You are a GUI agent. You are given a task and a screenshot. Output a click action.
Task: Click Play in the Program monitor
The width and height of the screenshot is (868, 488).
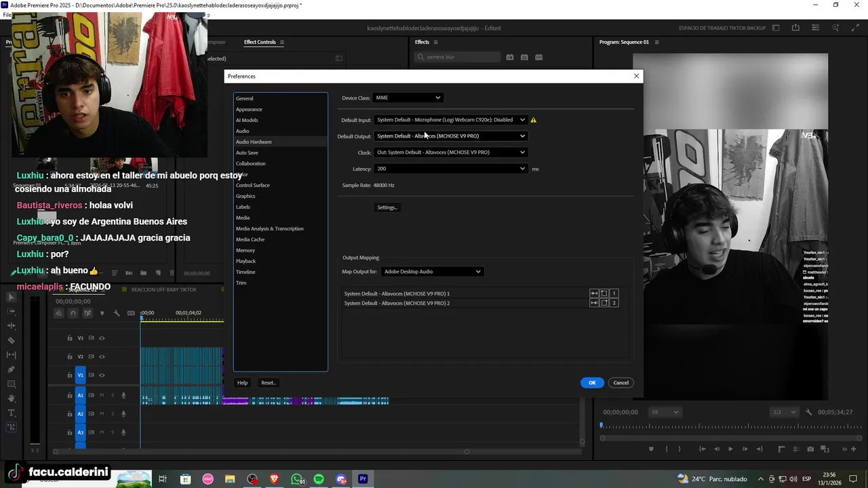(x=730, y=449)
